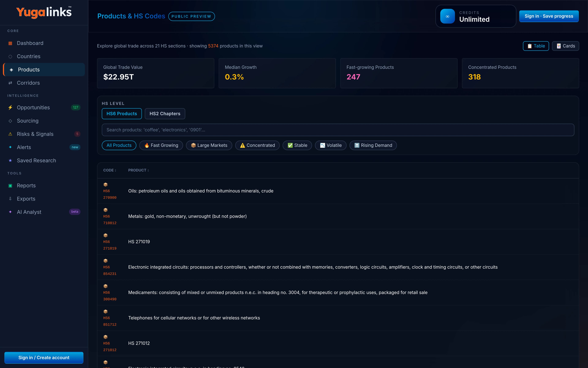The image size is (588, 368).
Task: Open Corridors in the sidebar
Action: (x=44, y=83)
